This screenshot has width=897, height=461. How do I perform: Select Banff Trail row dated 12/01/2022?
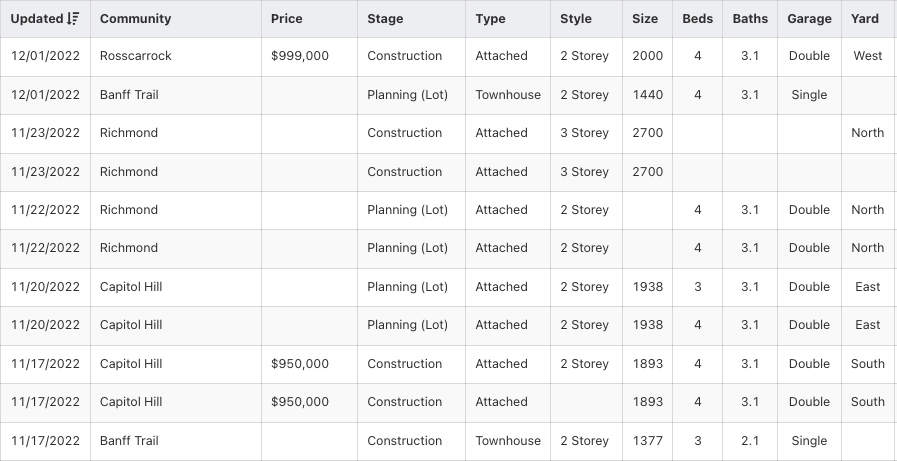click(129, 95)
